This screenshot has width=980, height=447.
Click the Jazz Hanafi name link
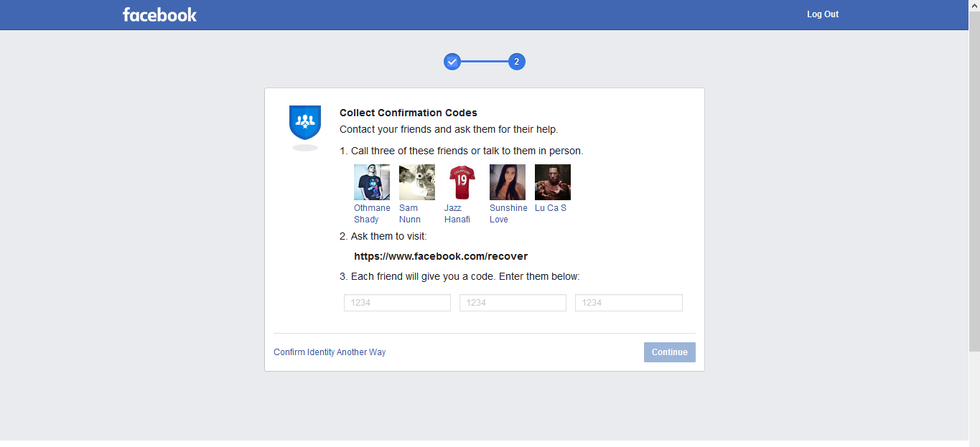click(457, 214)
